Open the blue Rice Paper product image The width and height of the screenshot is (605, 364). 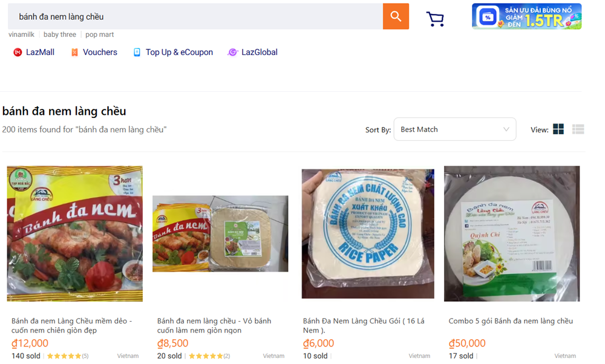click(368, 233)
